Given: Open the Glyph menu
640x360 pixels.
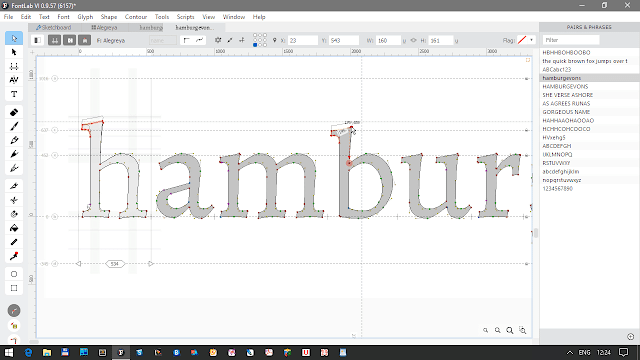Looking at the screenshot, I should (x=85, y=17).
